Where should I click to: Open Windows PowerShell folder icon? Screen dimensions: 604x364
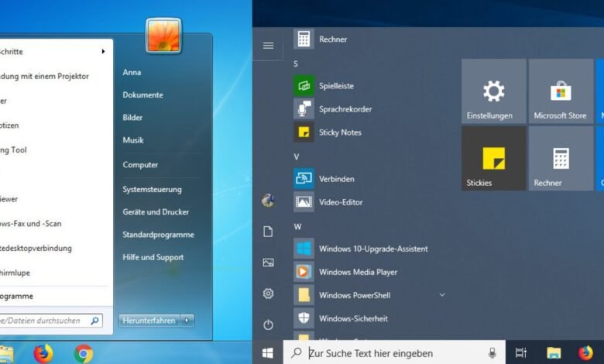[304, 295]
